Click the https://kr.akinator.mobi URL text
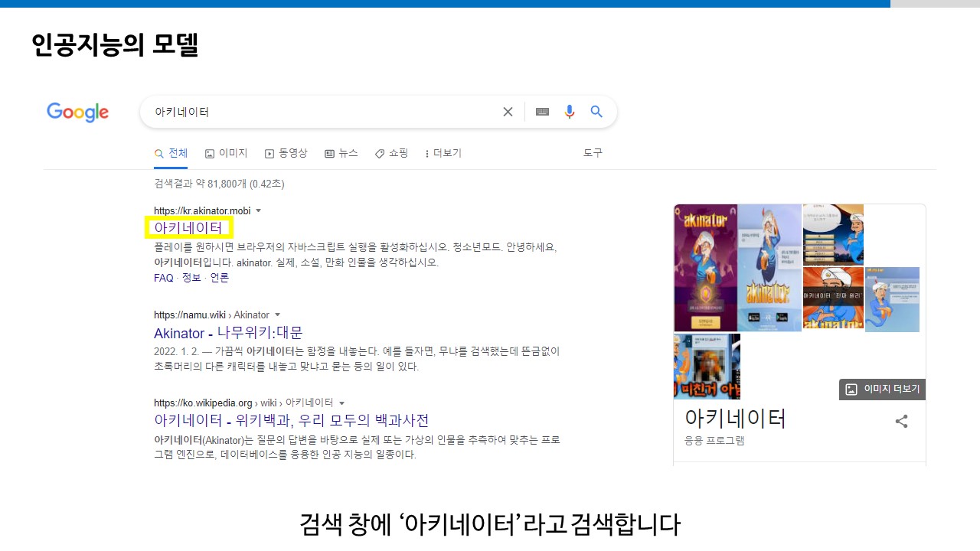The width and height of the screenshot is (980, 551). (202, 210)
